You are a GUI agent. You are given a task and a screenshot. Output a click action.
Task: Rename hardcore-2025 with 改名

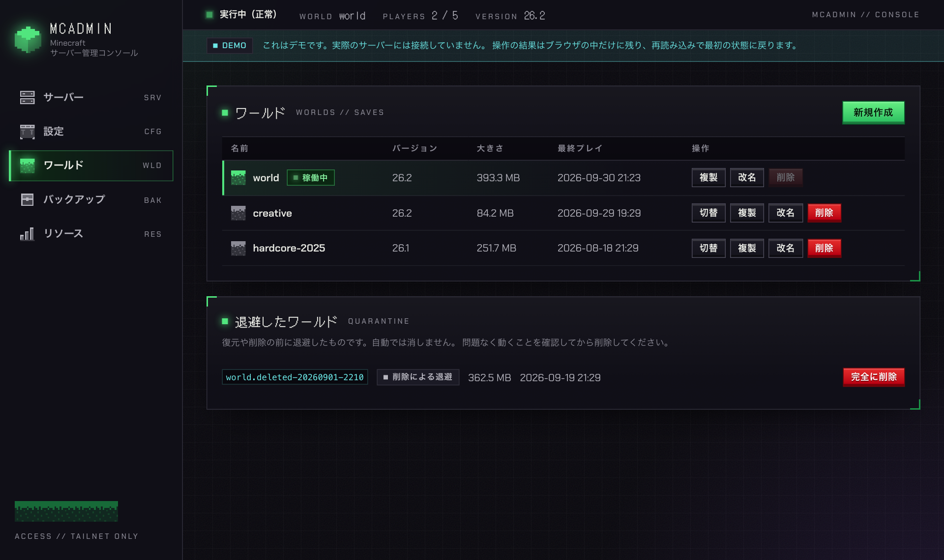(x=786, y=249)
